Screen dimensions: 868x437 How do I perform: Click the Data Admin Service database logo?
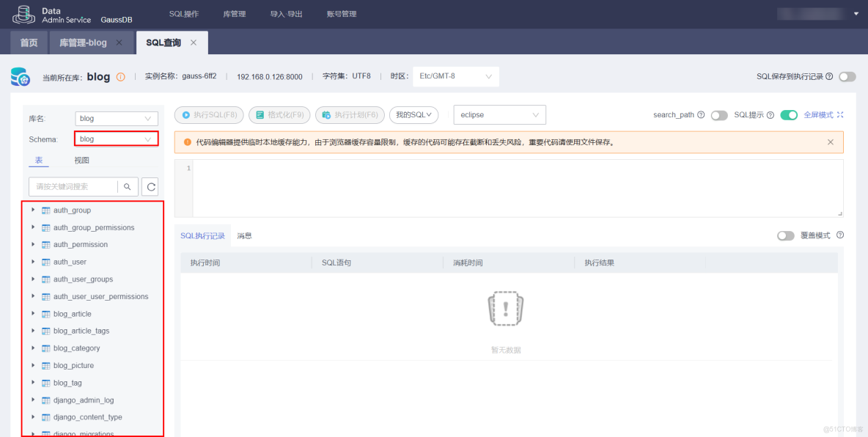click(23, 13)
